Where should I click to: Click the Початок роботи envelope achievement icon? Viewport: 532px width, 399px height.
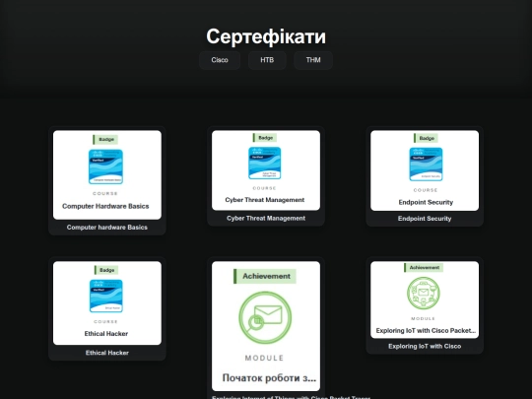click(265, 317)
